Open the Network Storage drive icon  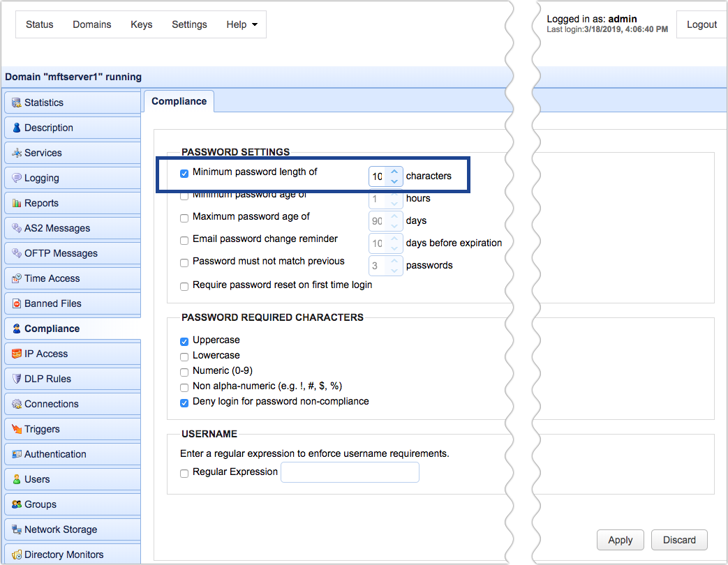tap(15, 529)
